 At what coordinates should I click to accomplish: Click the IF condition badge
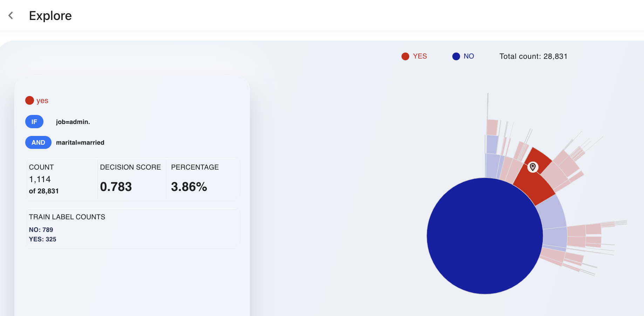[34, 122]
